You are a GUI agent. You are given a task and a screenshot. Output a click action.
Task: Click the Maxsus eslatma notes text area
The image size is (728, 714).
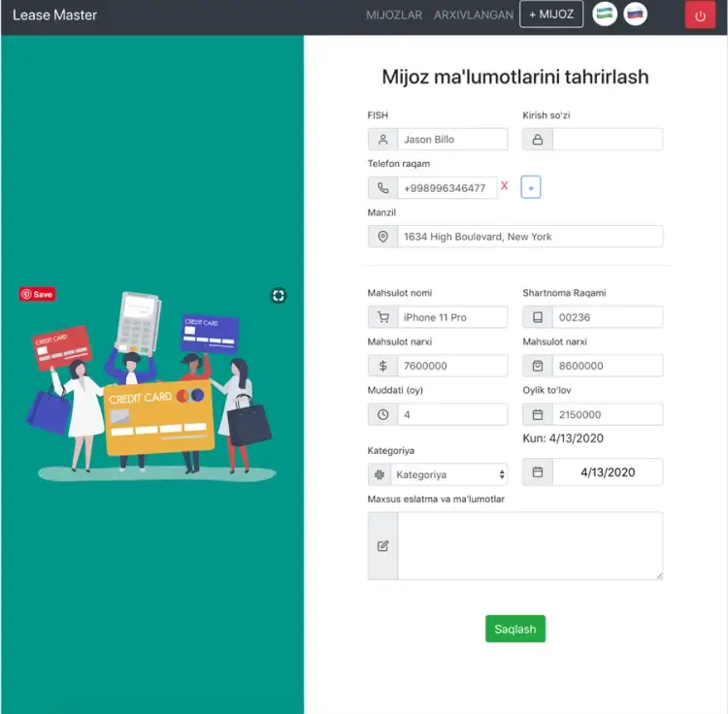click(529, 546)
